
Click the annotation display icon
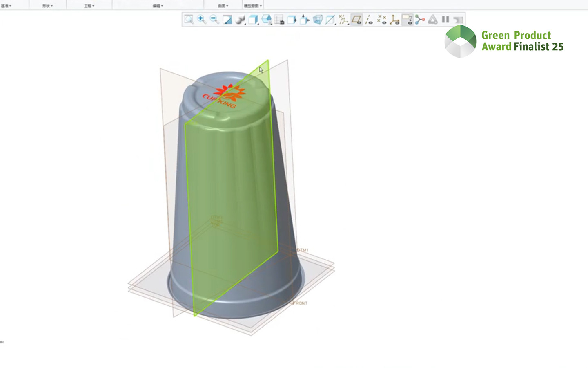tap(408, 19)
